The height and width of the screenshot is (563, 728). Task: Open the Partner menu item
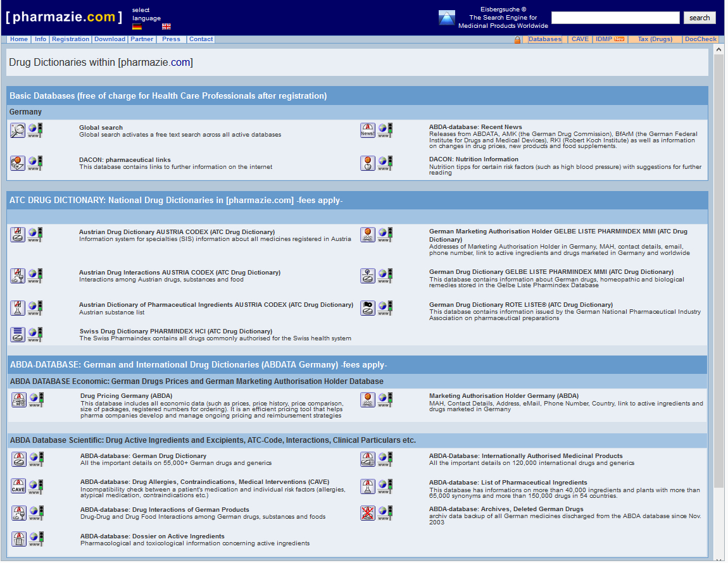click(x=142, y=39)
